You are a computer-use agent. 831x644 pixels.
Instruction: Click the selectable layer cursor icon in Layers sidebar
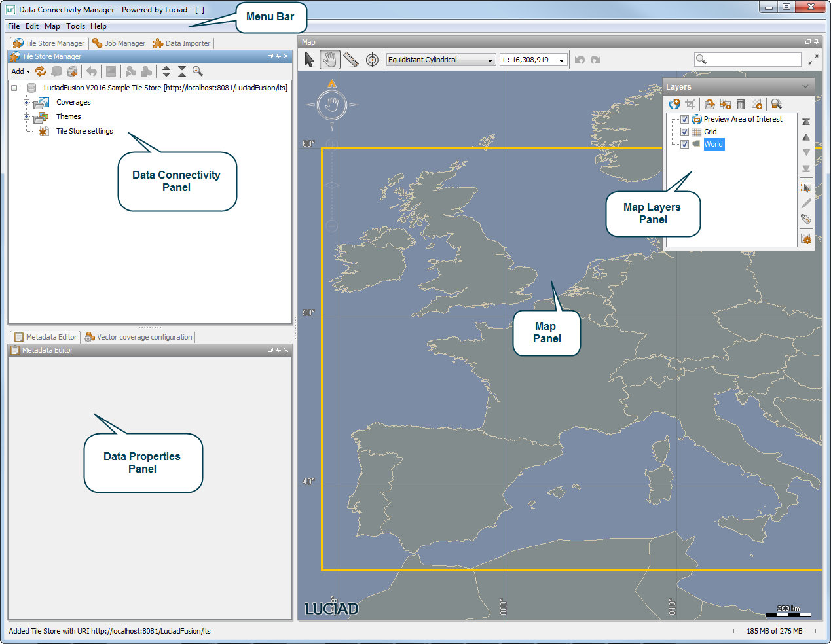tap(806, 188)
